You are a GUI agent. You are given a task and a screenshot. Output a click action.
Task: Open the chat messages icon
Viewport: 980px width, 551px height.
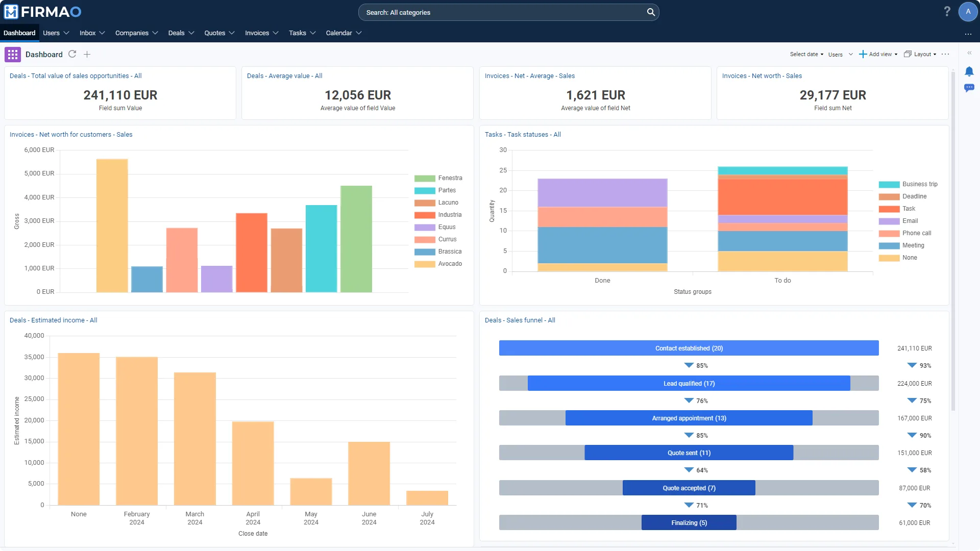coord(969,88)
